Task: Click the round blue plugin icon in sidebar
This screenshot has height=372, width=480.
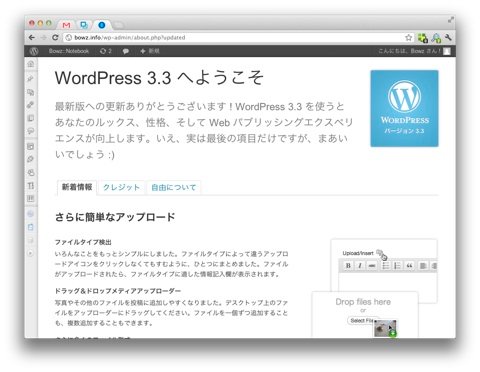Action: pyautogui.click(x=31, y=214)
